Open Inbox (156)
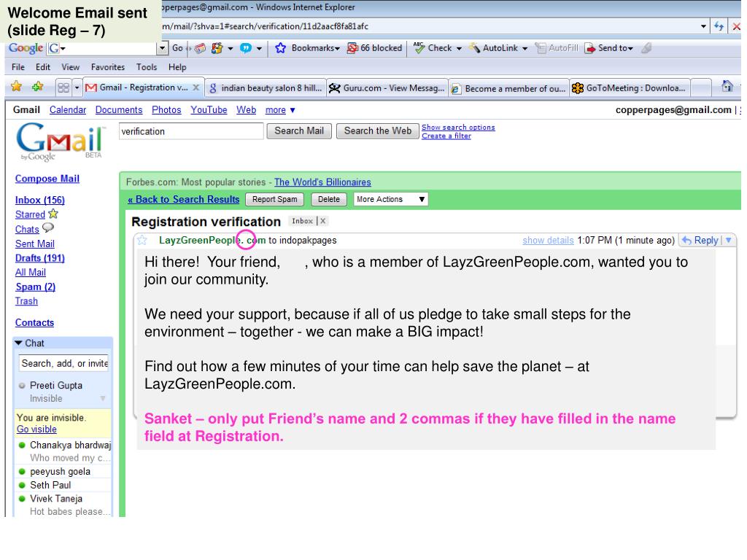The width and height of the screenshot is (747, 560). pyautogui.click(x=40, y=200)
